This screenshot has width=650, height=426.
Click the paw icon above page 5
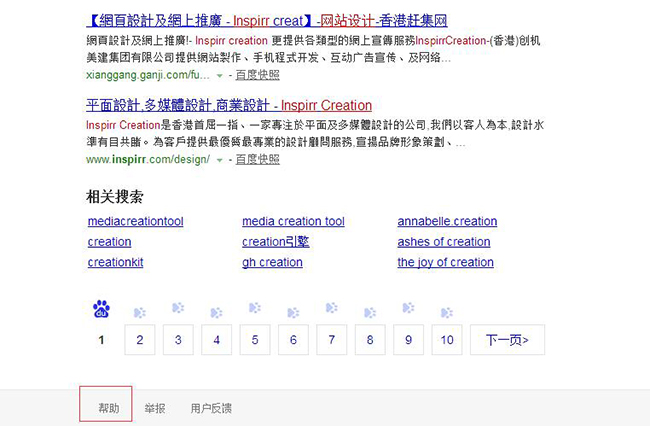(255, 307)
